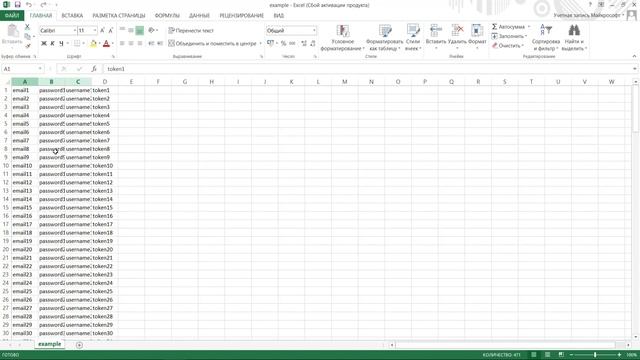Collapse the ribbon with chevron arrow
Screen dimensions: 640x360
point(634,56)
